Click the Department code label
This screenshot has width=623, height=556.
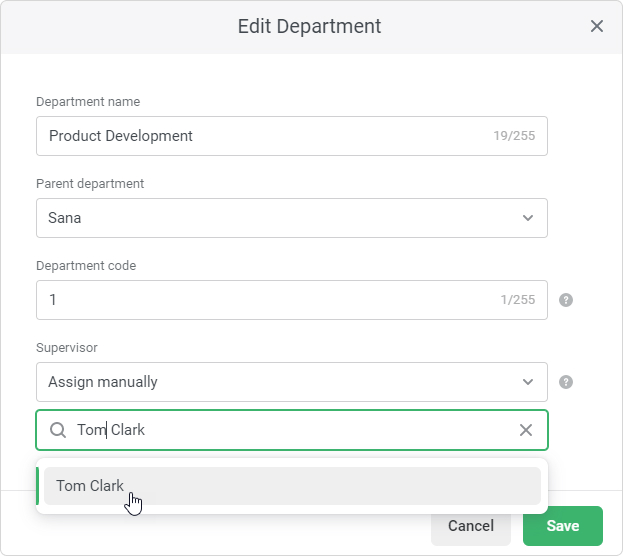click(x=86, y=265)
